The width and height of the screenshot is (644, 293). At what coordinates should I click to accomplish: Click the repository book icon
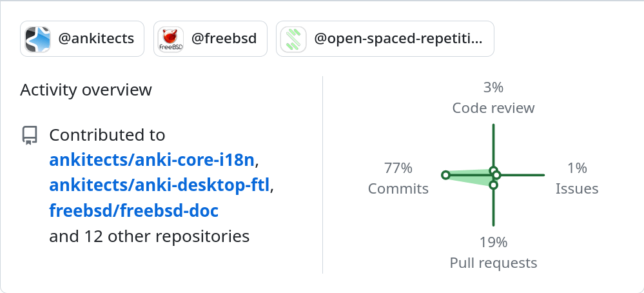tap(29, 135)
